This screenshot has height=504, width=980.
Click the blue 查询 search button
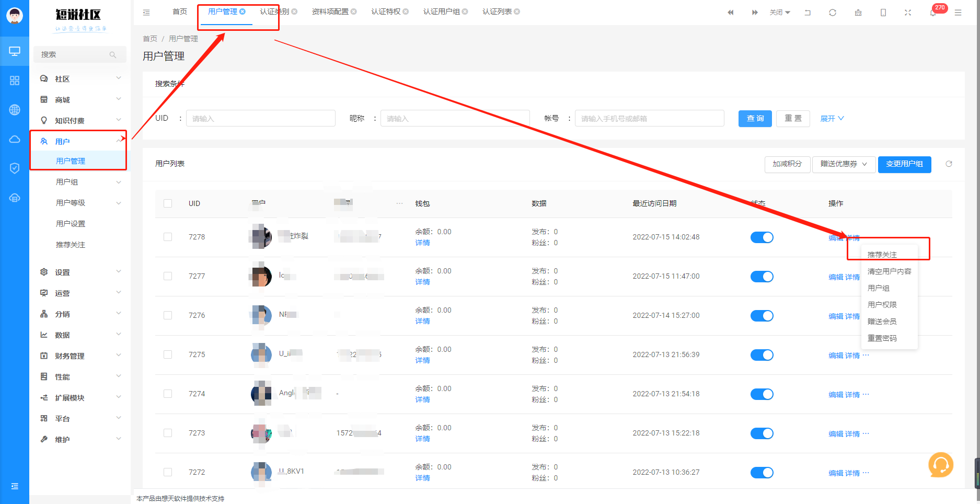tap(755, 119)
